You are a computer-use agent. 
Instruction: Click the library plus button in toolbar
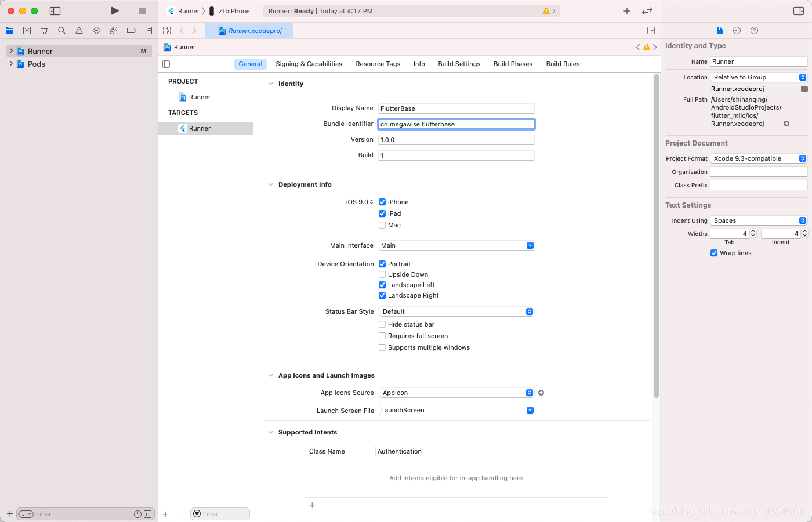(627, 11)
